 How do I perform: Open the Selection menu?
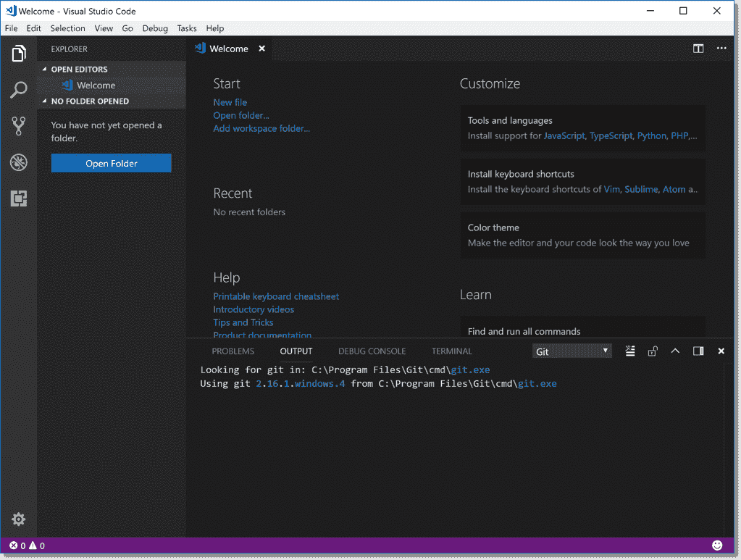pos(67,28)
